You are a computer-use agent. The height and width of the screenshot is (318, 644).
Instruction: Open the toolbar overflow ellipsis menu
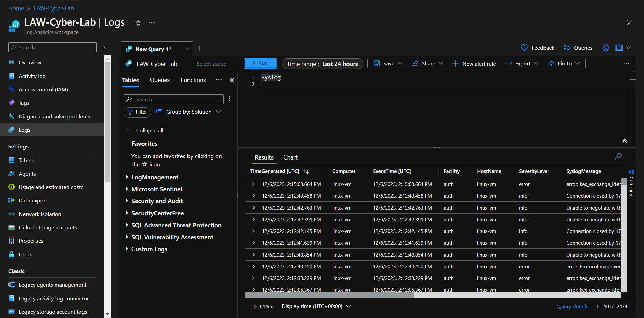(626, 64)
